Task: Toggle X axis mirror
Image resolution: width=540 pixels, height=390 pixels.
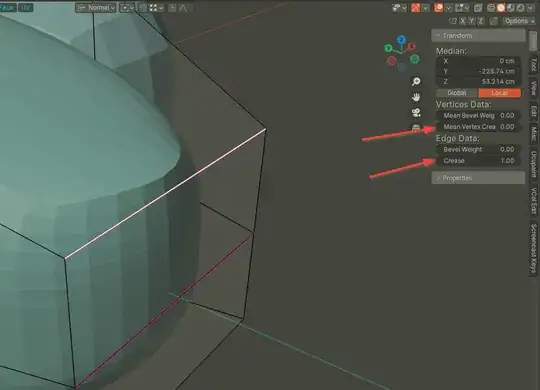Action: pos(463,21)
